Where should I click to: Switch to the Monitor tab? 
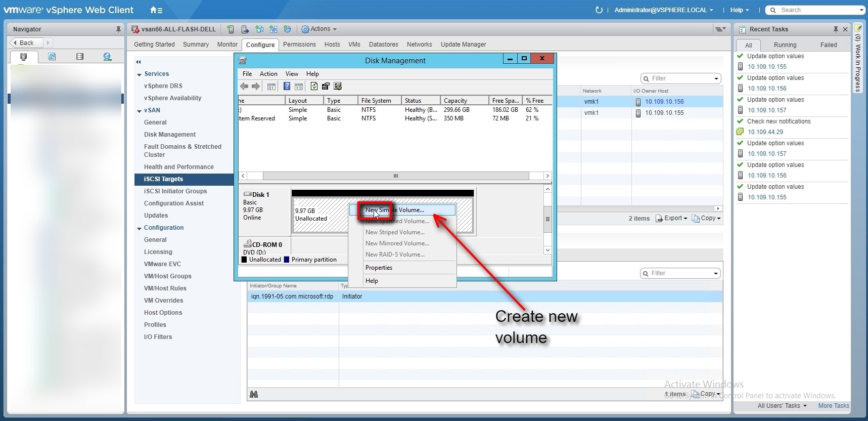coord(227,45)
